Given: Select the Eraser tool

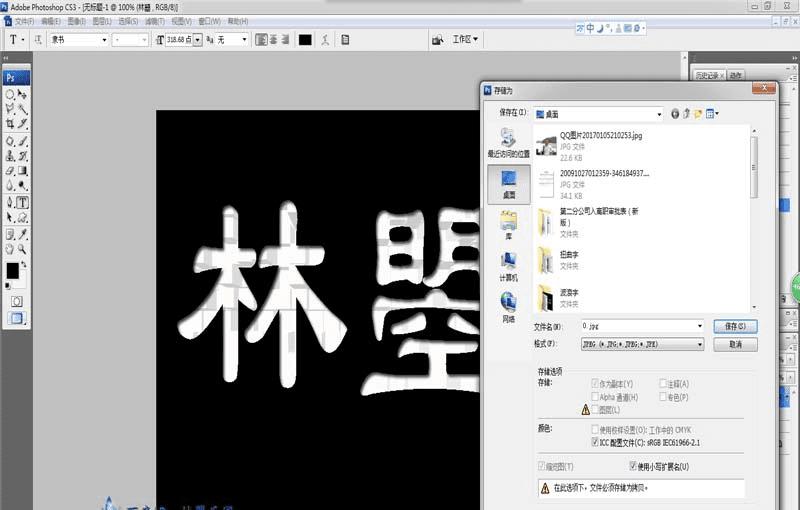Looking at the screenshot, I should click(x=10, y=171).
